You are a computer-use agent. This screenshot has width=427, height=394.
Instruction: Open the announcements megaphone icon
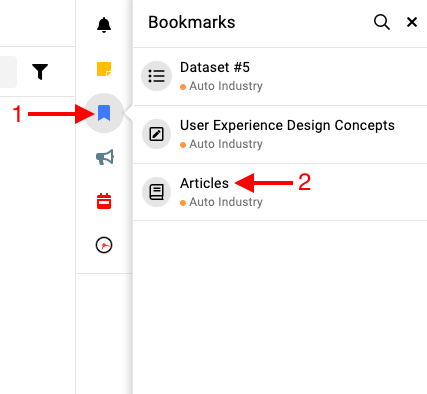[x=105, y=157]
